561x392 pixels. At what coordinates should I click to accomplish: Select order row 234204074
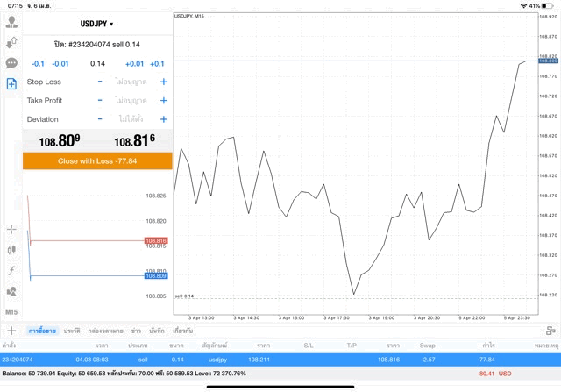(x=280, y=360)
